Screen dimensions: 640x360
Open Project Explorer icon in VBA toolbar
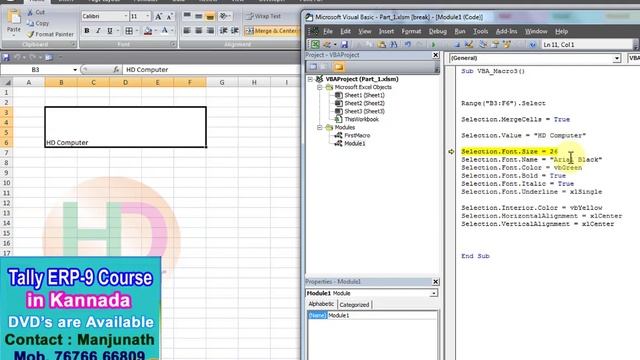click(483, 44)
